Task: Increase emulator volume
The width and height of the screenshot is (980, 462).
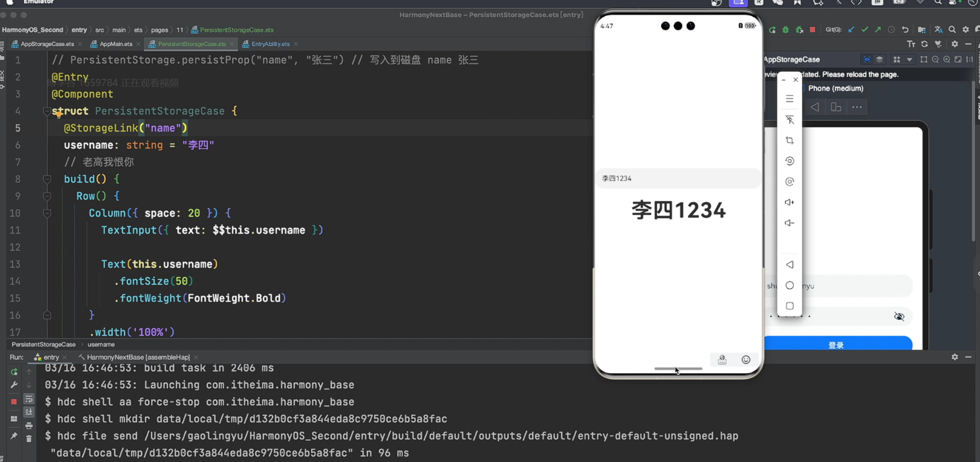Action: pyautogui.click(x=790, y=202)
